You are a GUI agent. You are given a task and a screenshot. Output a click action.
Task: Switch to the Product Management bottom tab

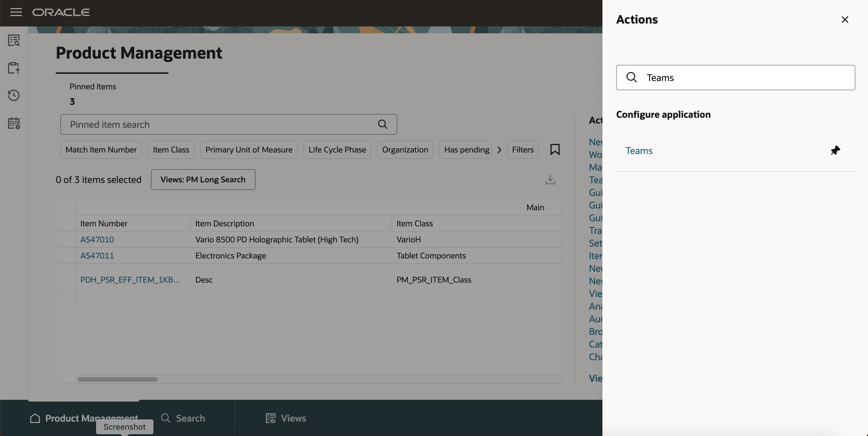[84, 418]
